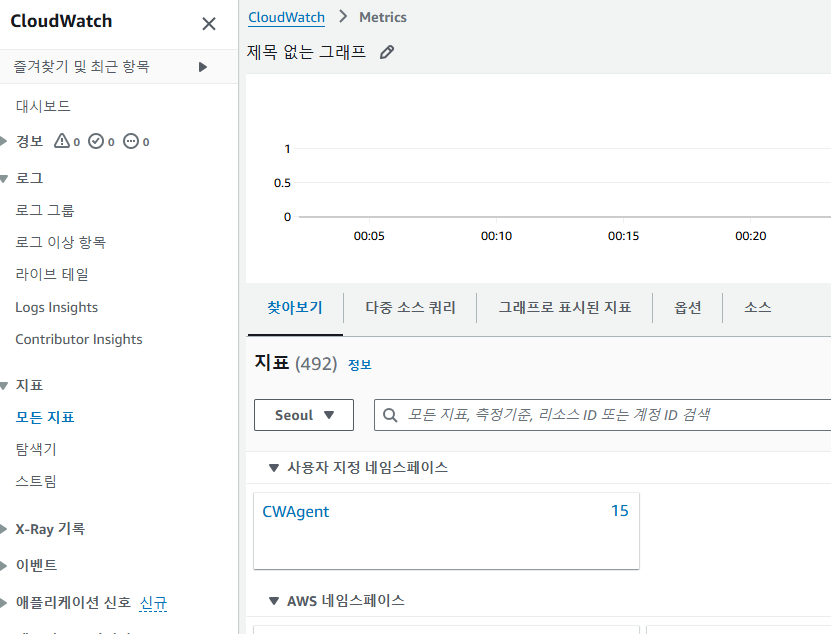
Task: Click the 지표 (492) heading
Action: [296, 363]
